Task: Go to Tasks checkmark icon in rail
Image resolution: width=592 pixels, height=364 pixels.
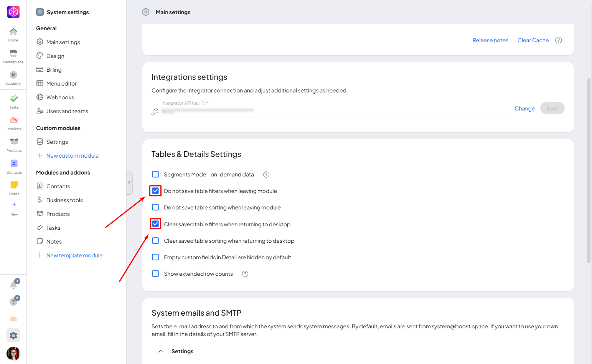Action: 14,99
